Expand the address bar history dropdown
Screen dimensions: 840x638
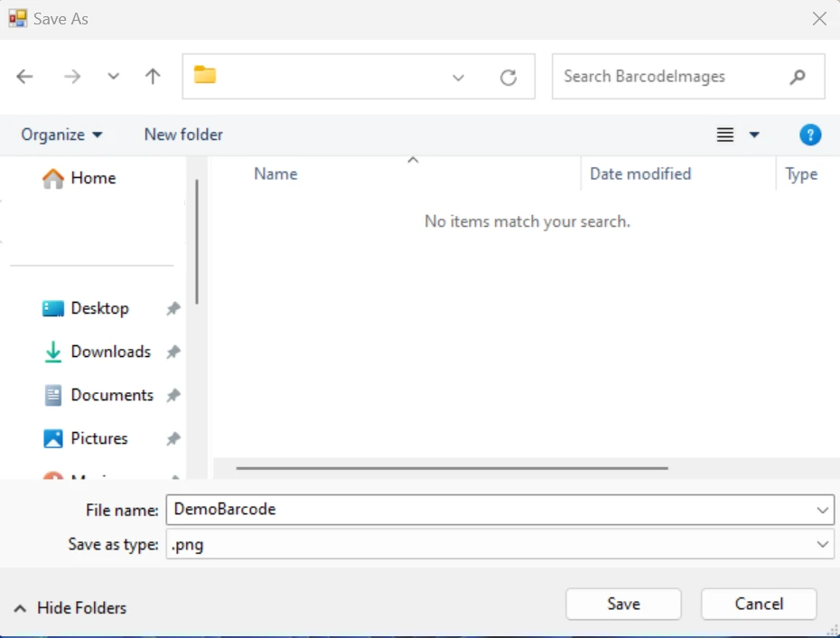coord(458,78)
